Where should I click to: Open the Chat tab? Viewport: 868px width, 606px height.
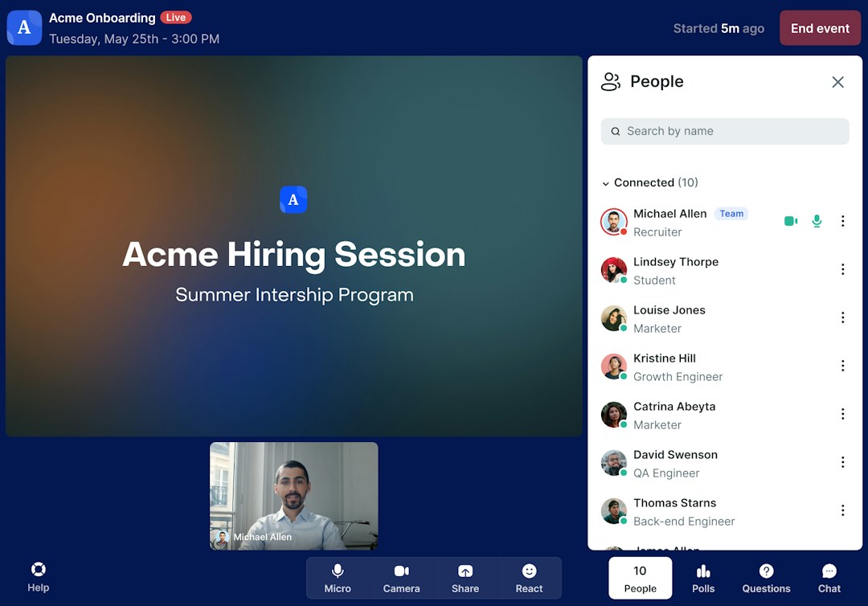[x=829, y=579]
